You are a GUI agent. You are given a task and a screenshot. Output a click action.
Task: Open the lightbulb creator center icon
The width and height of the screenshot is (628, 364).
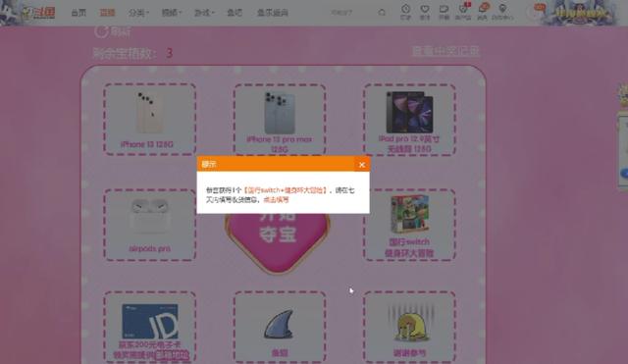tap(502, 12)
